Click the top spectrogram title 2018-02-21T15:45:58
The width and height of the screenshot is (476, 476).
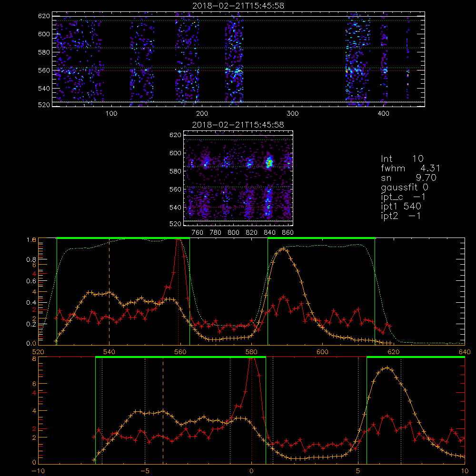[x=238, y=6]
